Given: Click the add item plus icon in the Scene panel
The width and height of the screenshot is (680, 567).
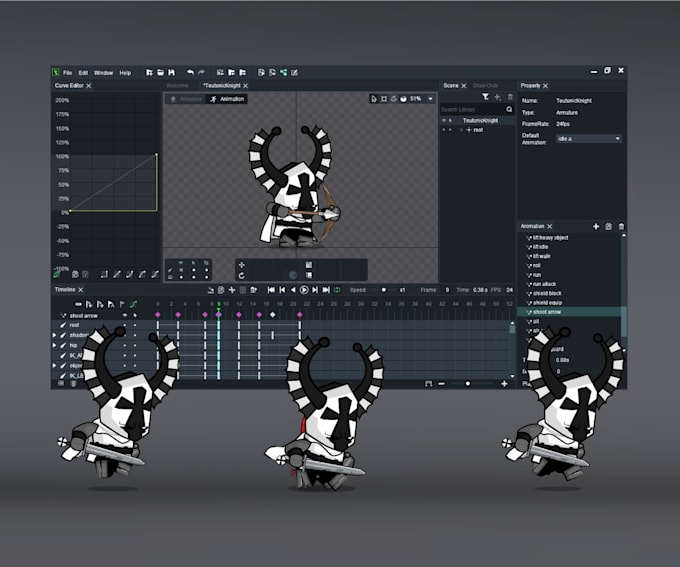Looking at the screenshot, I should point(497,97).
